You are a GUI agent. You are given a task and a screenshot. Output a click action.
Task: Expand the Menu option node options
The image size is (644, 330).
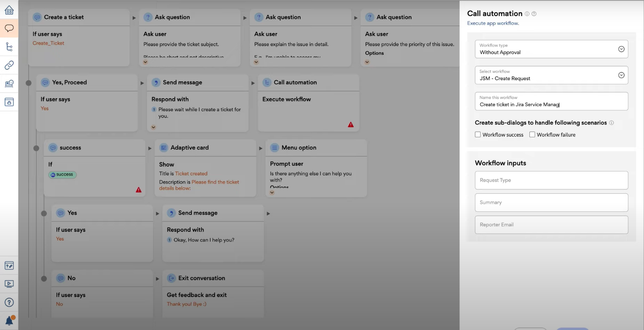(x=272, y=193)
